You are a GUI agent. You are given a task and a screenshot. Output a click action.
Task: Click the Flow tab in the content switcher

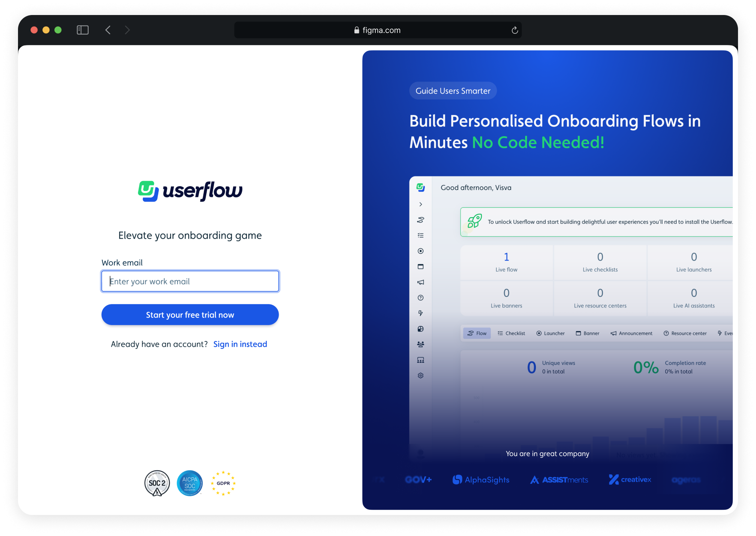pos(477,333)
